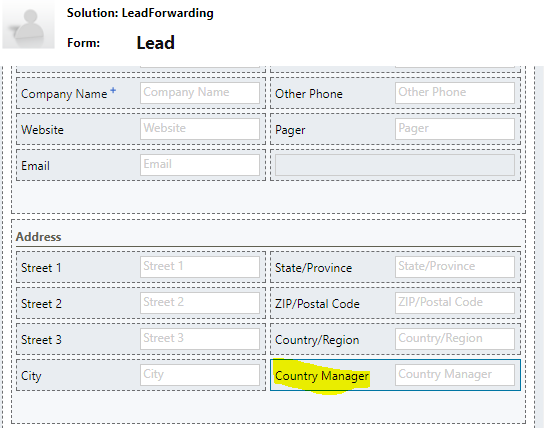Click the City input field
544x428 pixels.
tap(200, 375)
